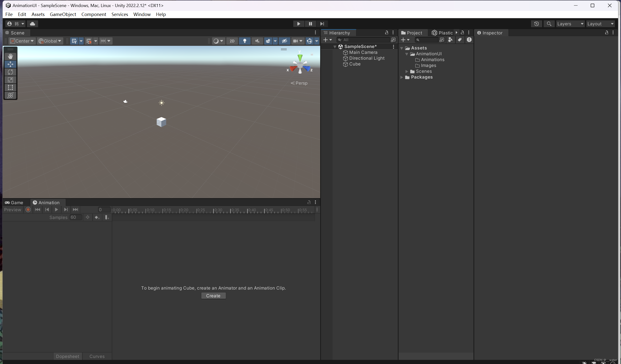Click Add Keyframe icon in Animation
The height and width of the screenshot is (364, 621).
tap(97, 217)
